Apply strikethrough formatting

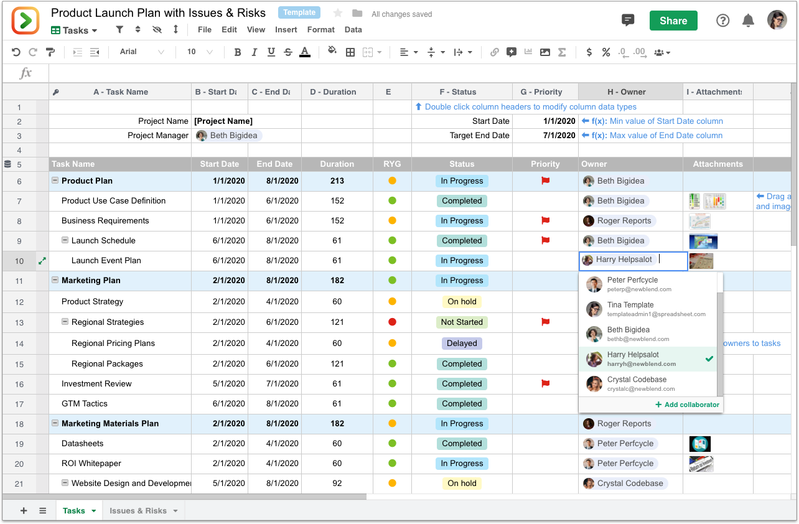click(287, 52)
